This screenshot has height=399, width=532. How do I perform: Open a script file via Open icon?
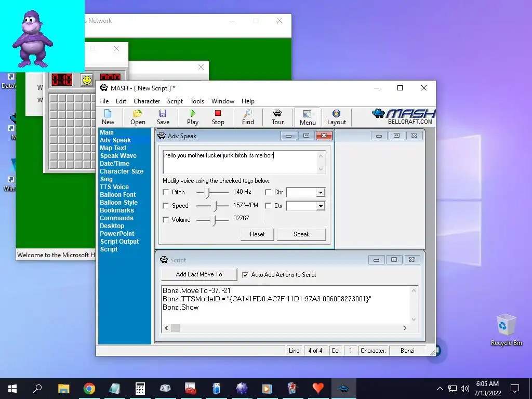click(138, 117)
